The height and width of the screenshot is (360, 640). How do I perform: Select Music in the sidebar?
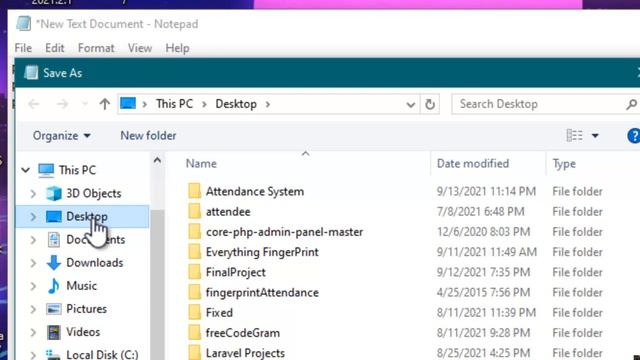click(82, 286)
